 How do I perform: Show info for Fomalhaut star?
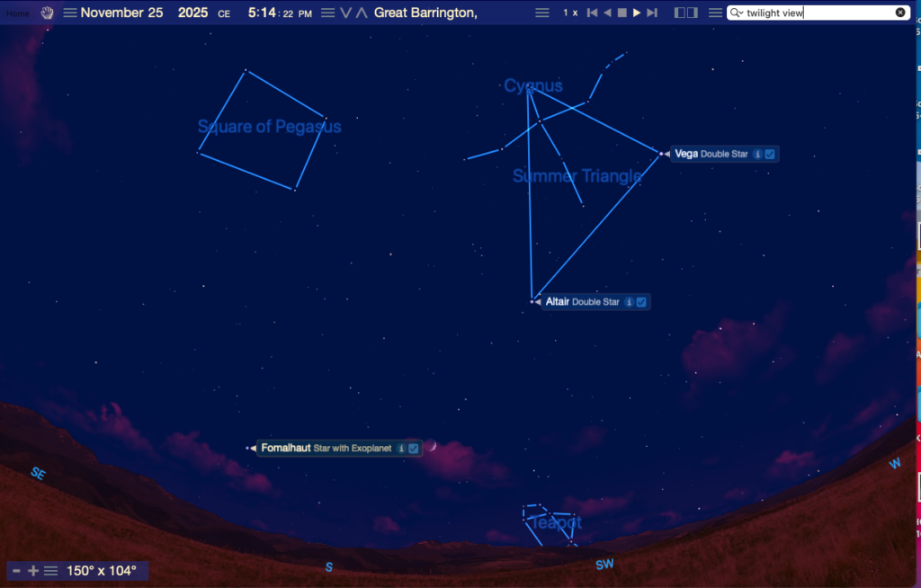point(401,448)
